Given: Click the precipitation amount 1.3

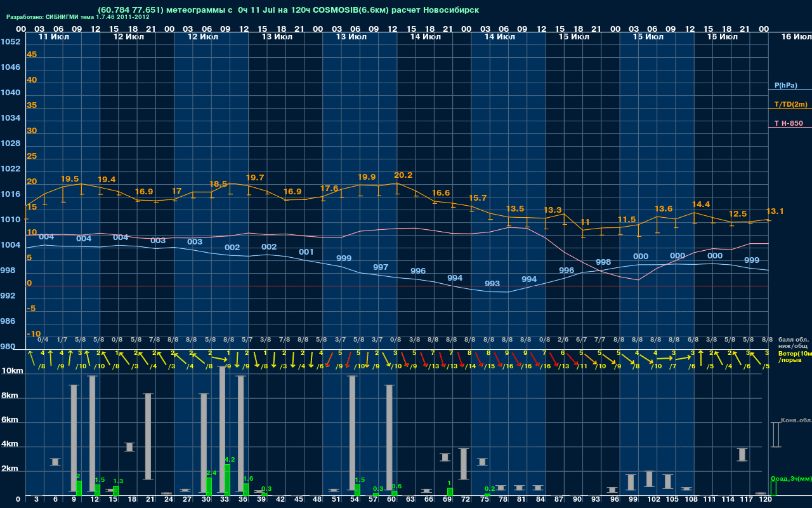Looking at the screenshot, I should point(118,481).
